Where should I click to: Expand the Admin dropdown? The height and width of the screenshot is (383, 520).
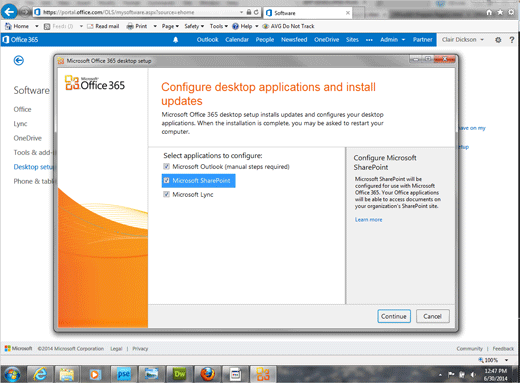pyautogui.click(x=392, y=40)
